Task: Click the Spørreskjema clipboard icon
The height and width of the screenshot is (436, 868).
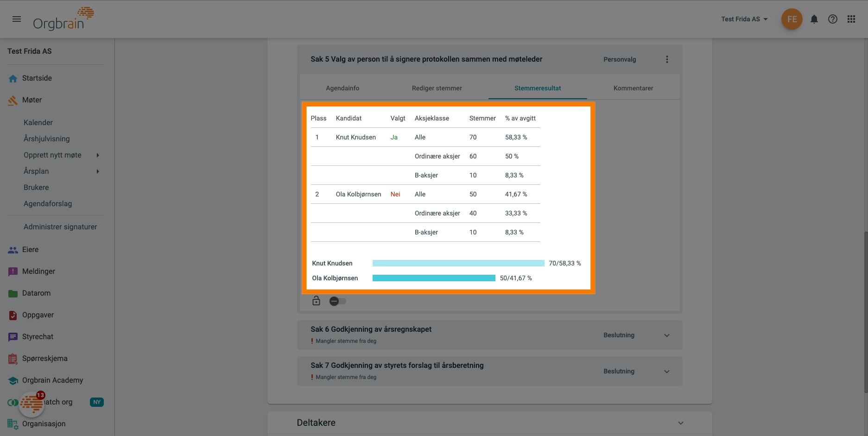Action: 13,359
